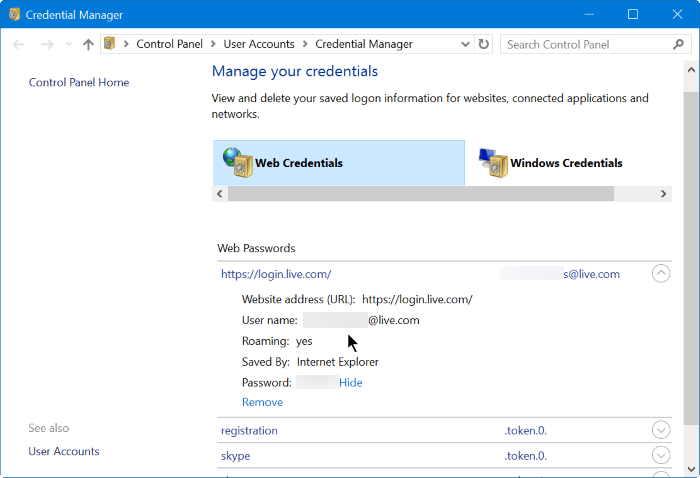Click vertical scrollbar down arrow
The image size is (700, 478).
691,469
